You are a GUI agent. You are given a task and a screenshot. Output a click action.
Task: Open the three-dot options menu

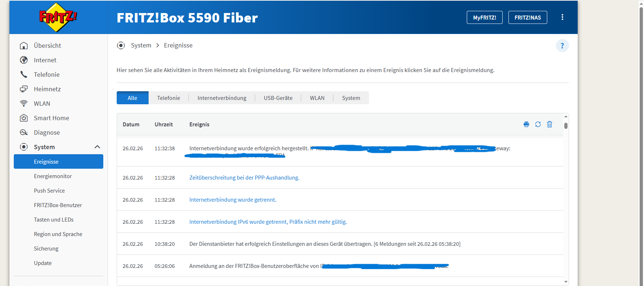(x=562, y=17)
